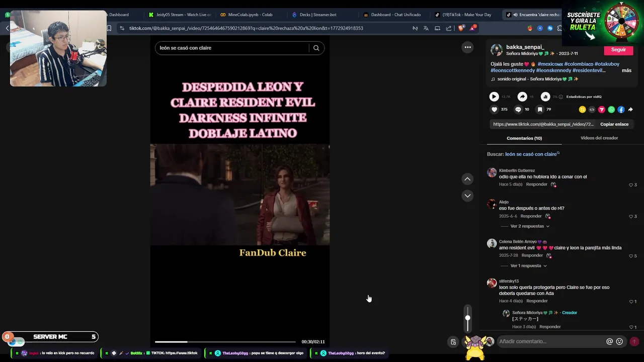Save the video with the bookmark icon

tap(539, 109)
